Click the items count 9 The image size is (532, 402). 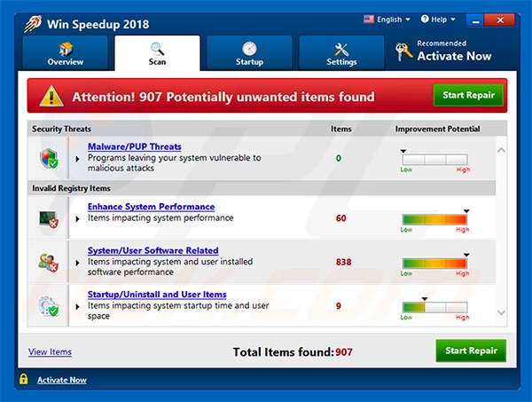(339, 306)
